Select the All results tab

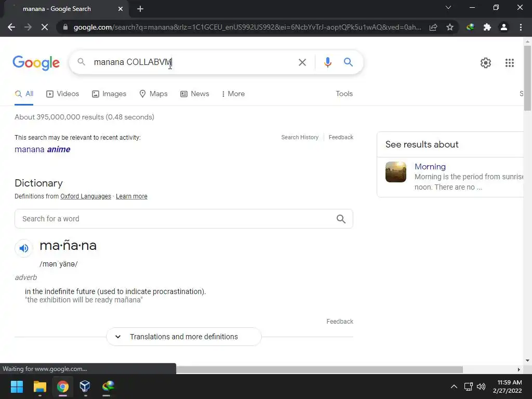(24, 94)
